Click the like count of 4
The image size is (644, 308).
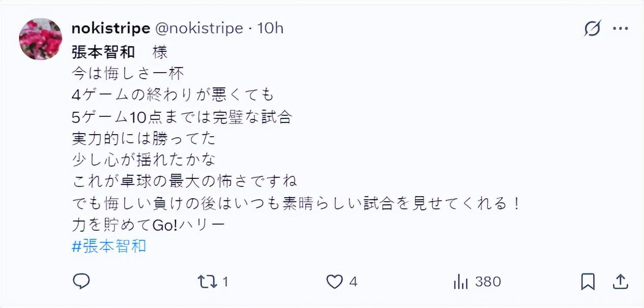354,281
